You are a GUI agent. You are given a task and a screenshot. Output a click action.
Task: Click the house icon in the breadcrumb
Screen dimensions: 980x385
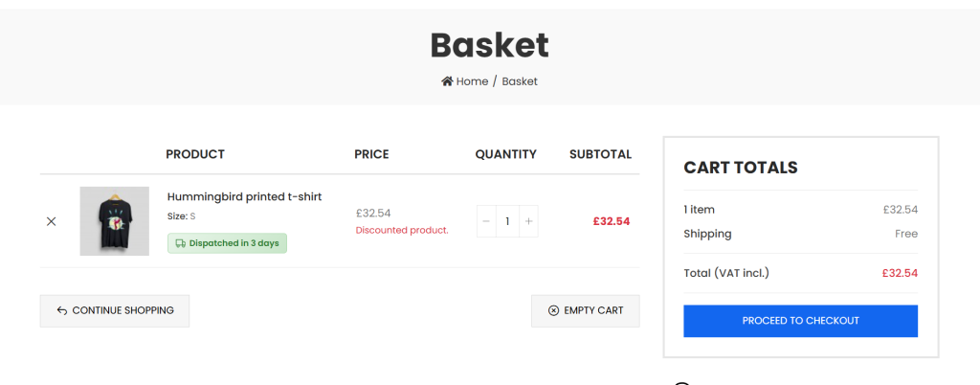coord(447,81)
